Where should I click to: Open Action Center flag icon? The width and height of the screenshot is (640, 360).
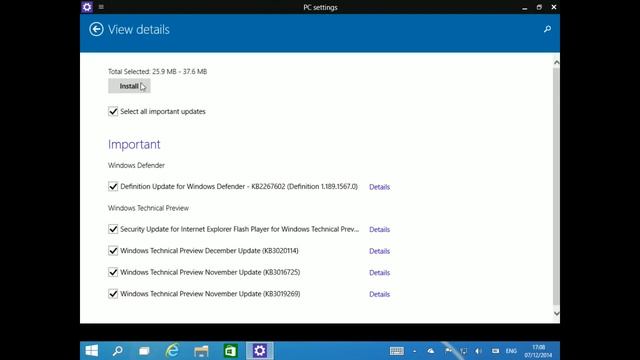pos(448,351)
